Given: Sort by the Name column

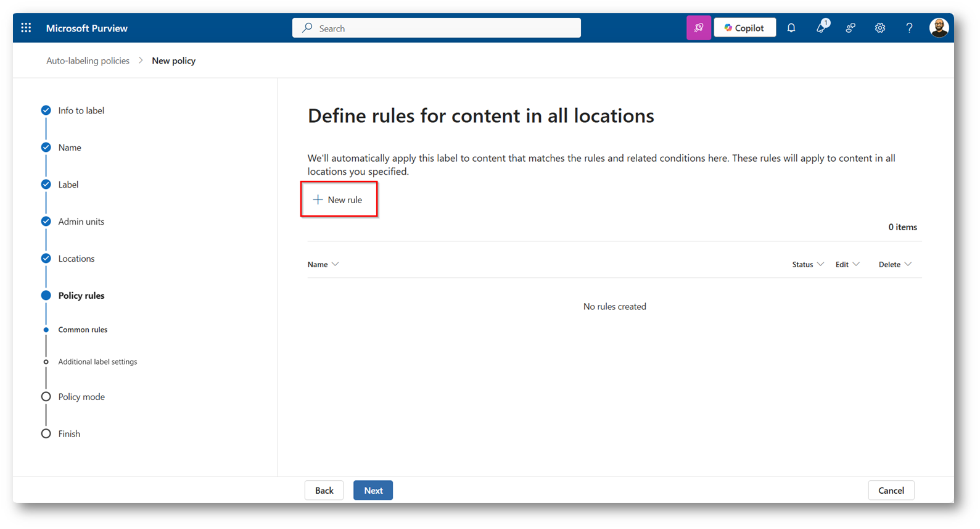Looking at the screenshot, I should point(323,264).
